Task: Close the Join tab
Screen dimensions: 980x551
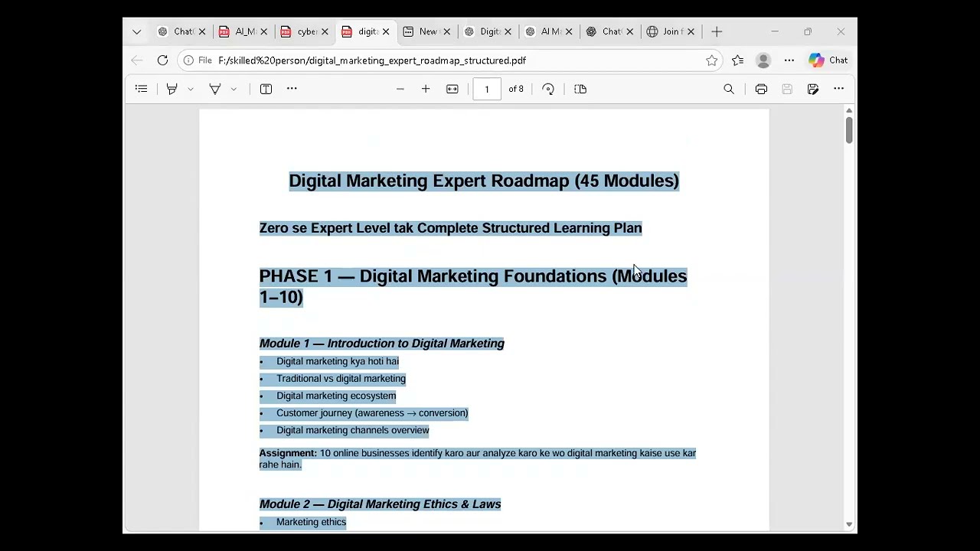Action: point(691,31)
